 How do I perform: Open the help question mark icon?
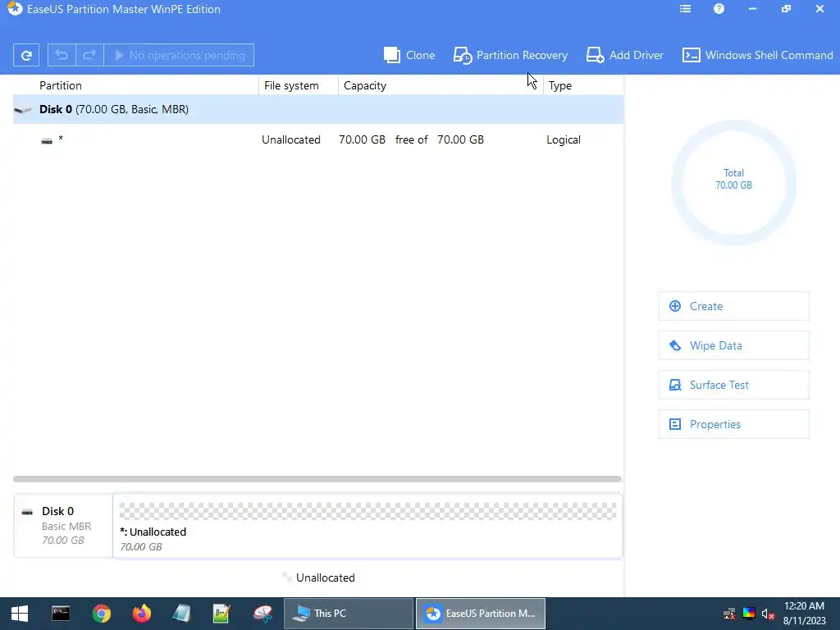[719, 9]
